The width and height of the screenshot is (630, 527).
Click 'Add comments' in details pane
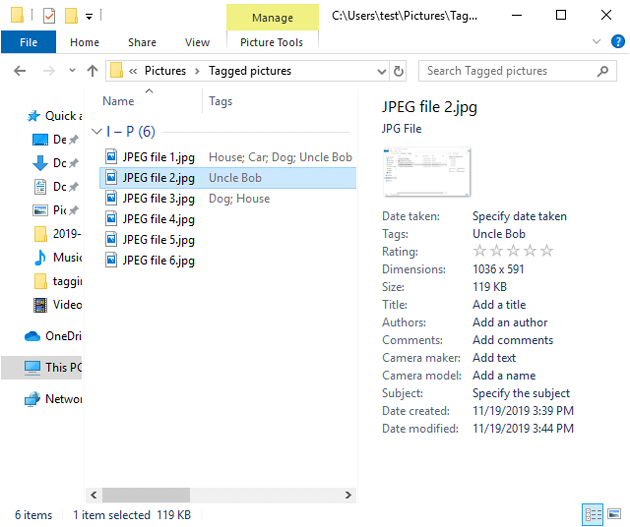(513, 340)
